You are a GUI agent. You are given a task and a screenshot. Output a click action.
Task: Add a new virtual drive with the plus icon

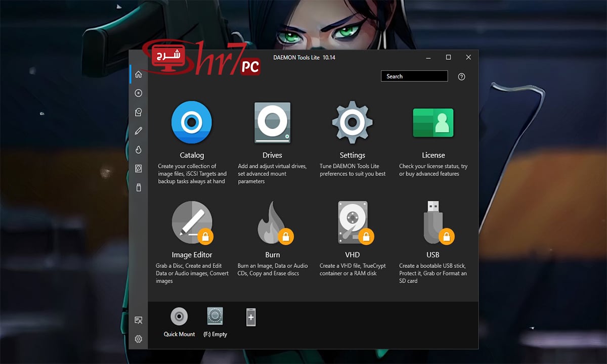tap(251, 317)
